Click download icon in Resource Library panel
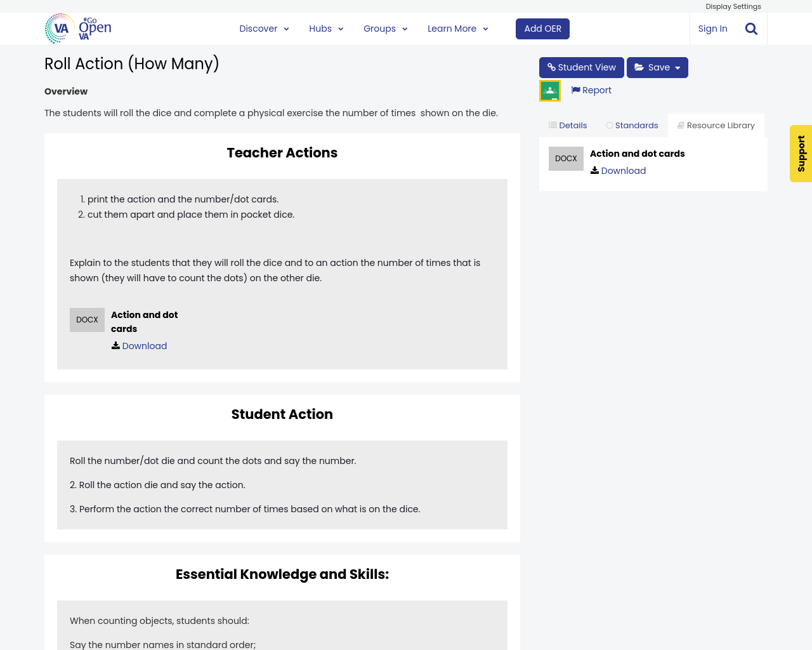Viewport: 812px width, 650px height. pyautogui.click(x=594, y=171)
